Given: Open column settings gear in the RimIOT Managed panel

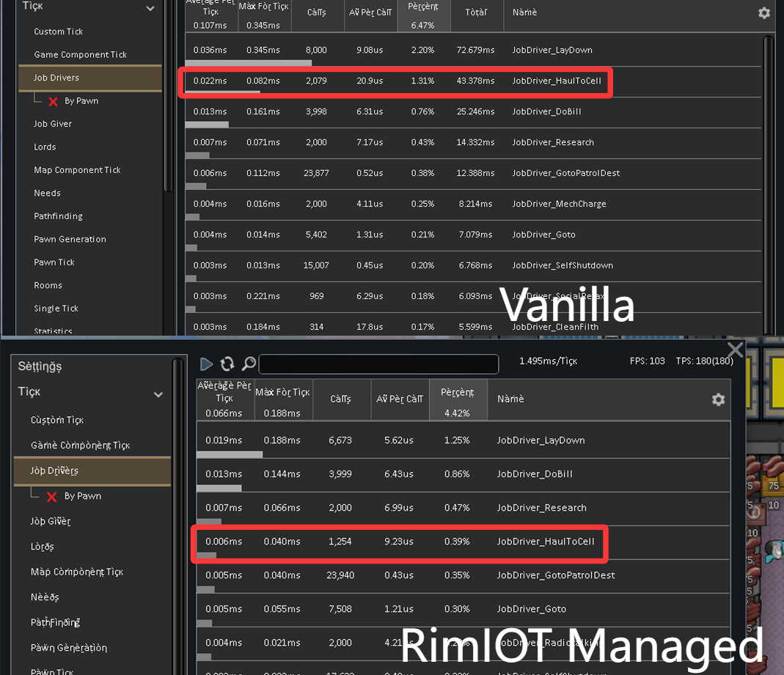Looking at the screenshot, I should pyautogui.click(x=719, y=399).
